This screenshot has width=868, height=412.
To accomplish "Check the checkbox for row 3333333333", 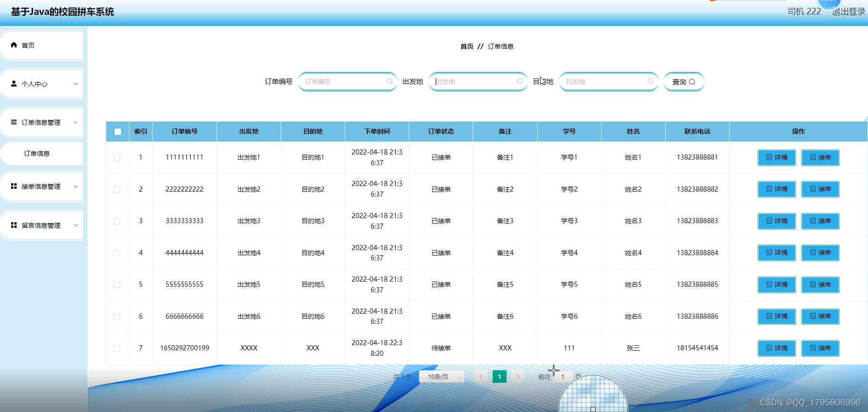I will click(x=117, y=221).
